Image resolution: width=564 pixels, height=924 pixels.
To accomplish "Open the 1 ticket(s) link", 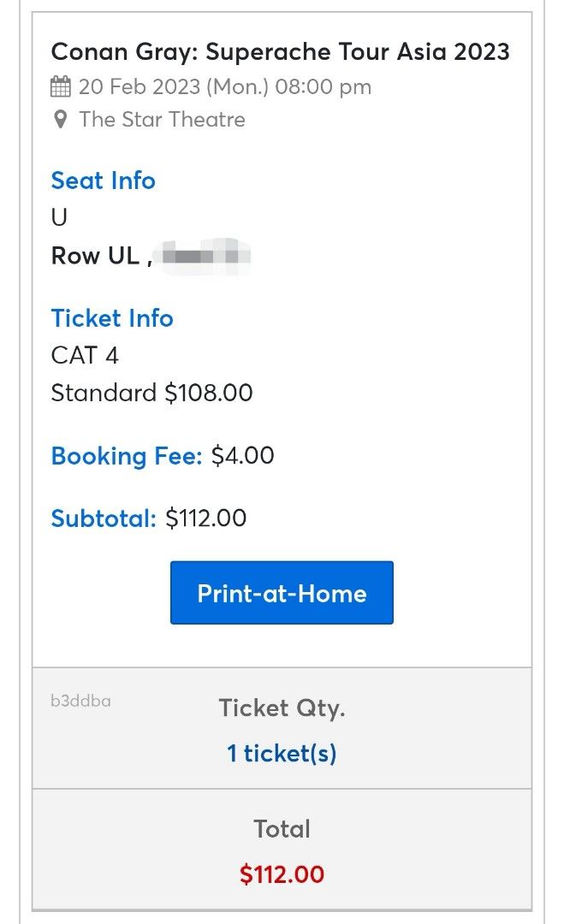I will [281, 752].
